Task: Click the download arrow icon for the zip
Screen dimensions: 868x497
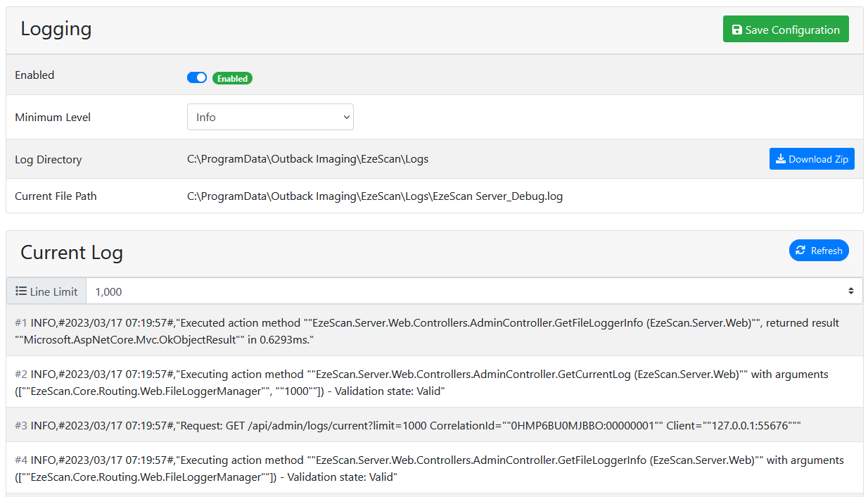Action: click(780, 159)
